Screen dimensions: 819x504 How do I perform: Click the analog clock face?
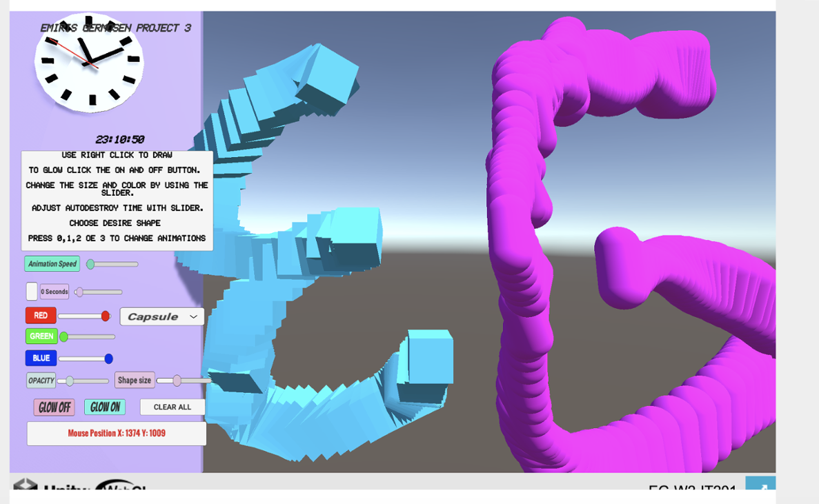click(88, 60)
